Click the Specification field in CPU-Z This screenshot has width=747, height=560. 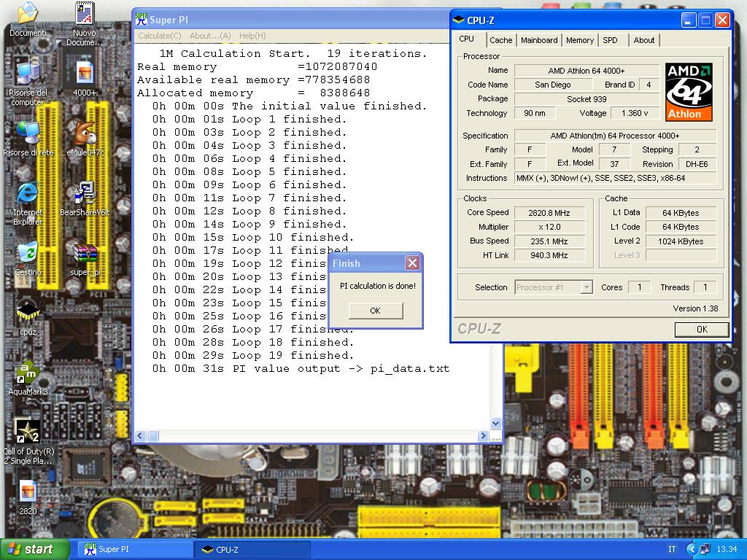point(615,136)
